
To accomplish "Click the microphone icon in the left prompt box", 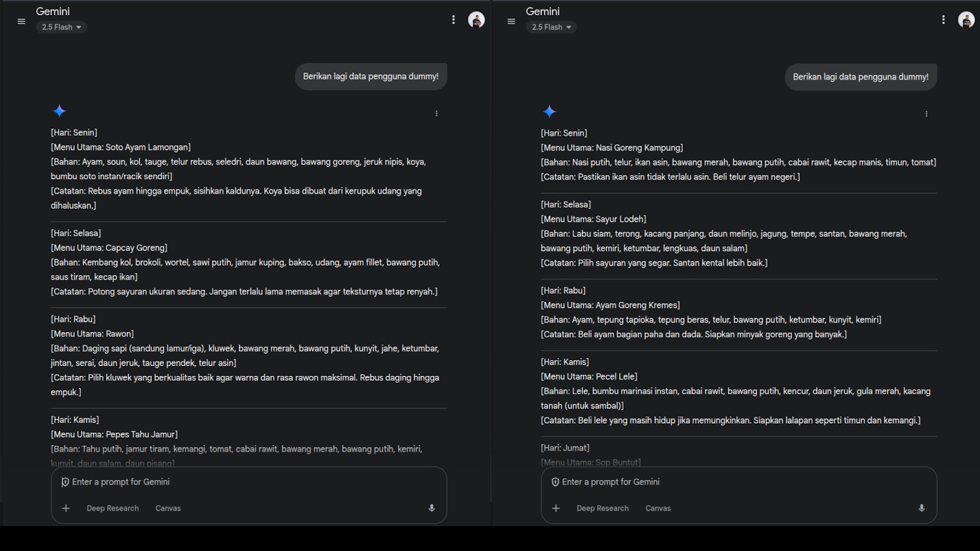I will (432, 508).
